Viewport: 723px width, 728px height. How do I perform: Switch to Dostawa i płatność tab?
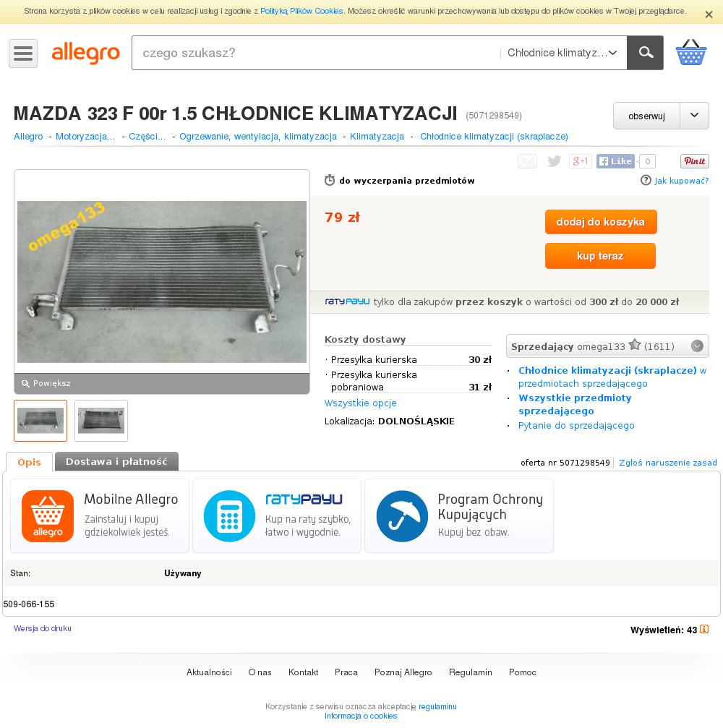(116, 461)
